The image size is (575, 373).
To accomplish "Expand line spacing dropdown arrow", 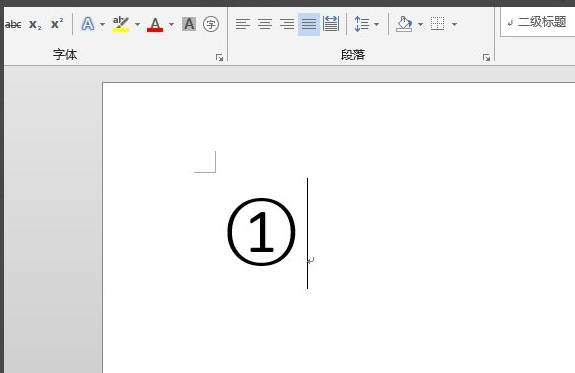I will pos(377,25).
